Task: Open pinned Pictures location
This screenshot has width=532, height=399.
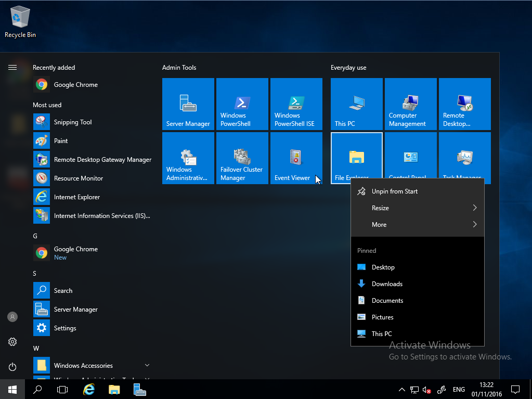Action: tap(417, 317)
